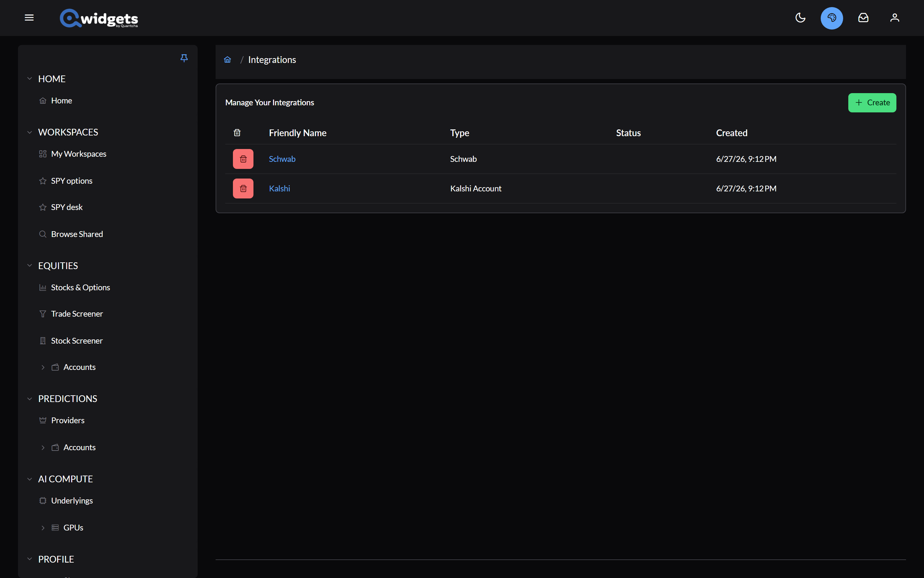The height and width of the screenshot is (578, 924).
Task: Click the trash icon in table header
Action: pos(237,133)
